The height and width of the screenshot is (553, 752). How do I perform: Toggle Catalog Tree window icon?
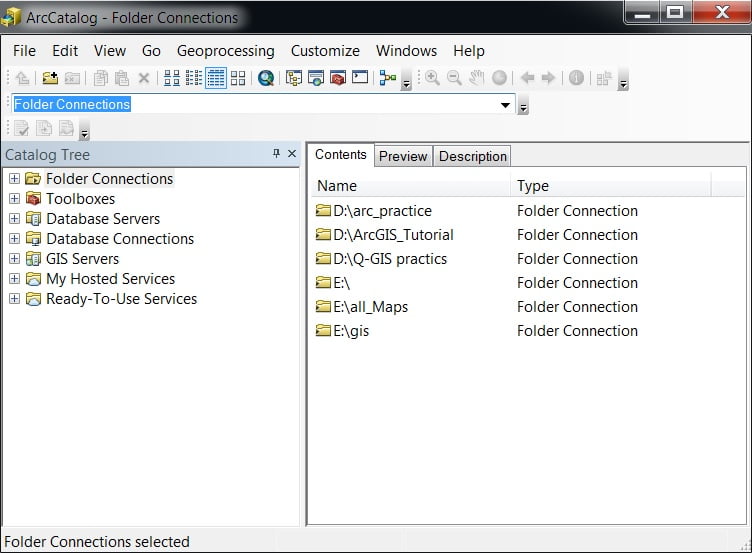pos(294,78)
